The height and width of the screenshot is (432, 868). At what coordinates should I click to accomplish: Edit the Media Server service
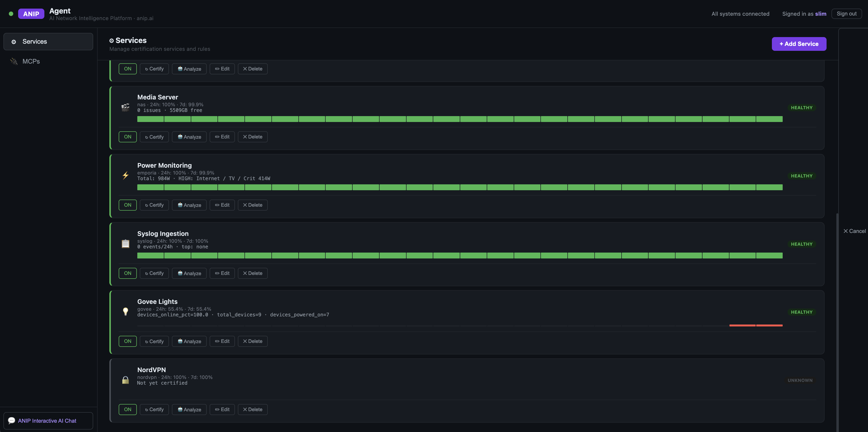(x=222, y=137)
